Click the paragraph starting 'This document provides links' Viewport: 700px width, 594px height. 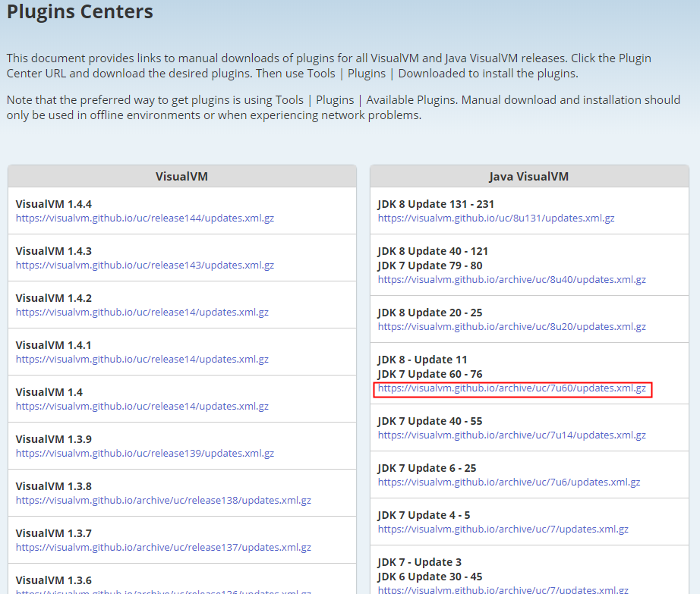329,65
